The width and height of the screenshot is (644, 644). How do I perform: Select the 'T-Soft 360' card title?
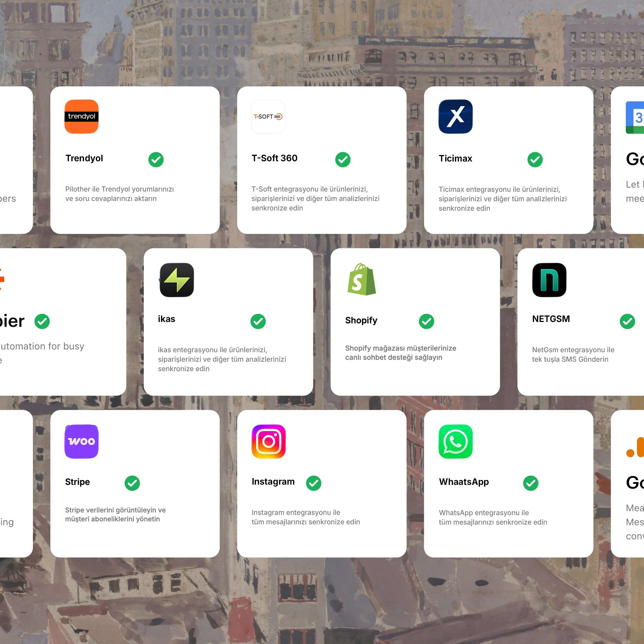click(274, 158)
